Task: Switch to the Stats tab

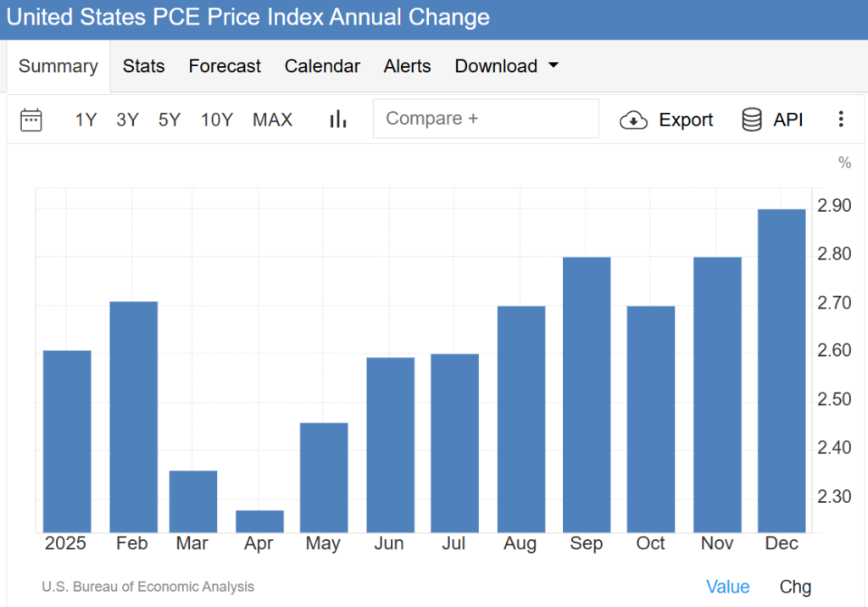Action: tap(143, 66)
